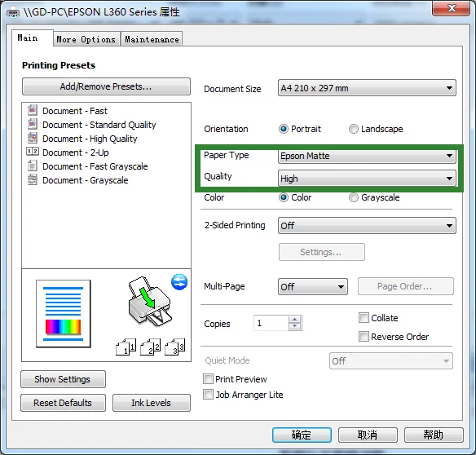Choose the Document - Standard Quality preset icon

pyautogui.click(x=33, y=124)
